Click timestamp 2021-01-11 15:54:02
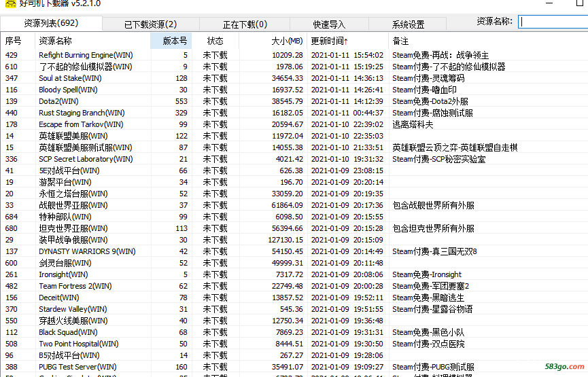This screenshot has width=588, height=377. point(347,55)
